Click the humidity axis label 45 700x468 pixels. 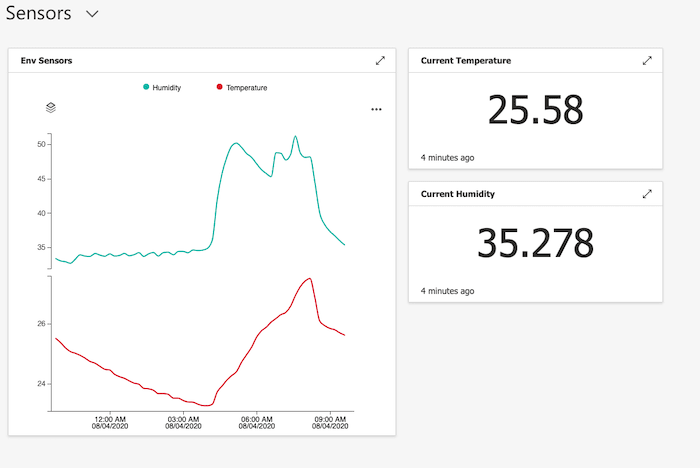coord(41,179)
